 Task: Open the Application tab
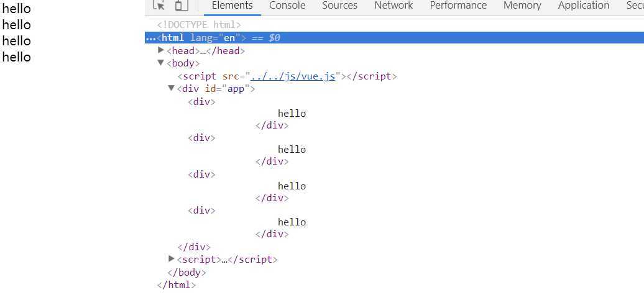point(583,6)
